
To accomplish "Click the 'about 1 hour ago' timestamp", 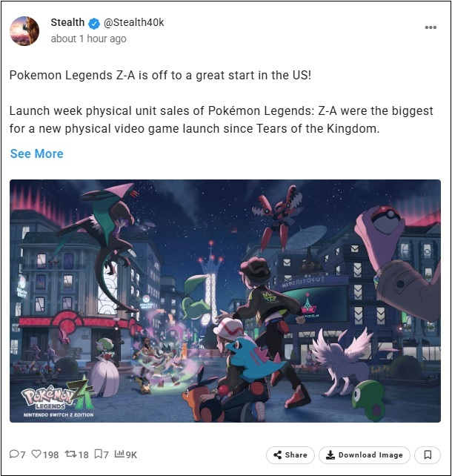I will (89, 39).
